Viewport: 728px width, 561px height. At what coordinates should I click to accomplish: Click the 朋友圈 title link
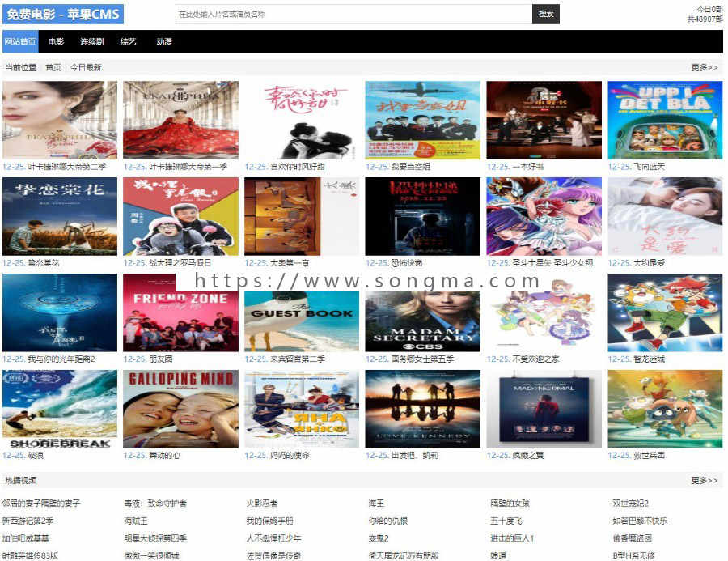161,359
